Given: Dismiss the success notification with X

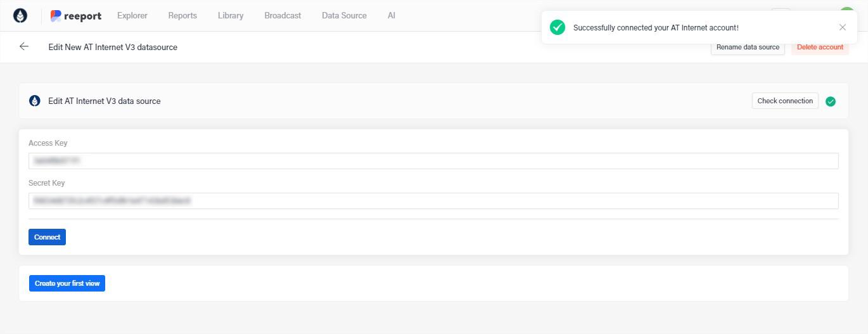Looking at the screenshot, I should (842, 27).
